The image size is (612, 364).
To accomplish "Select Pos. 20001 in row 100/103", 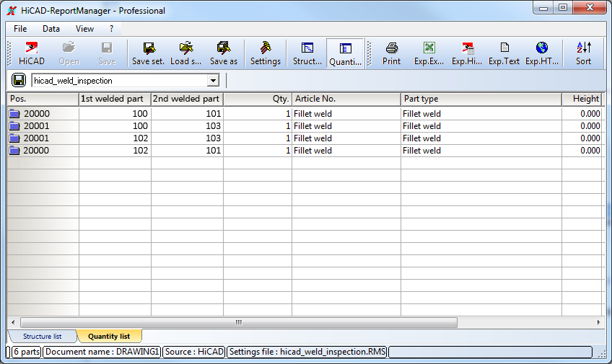I will pyautogui.click(x=37, y=126).
